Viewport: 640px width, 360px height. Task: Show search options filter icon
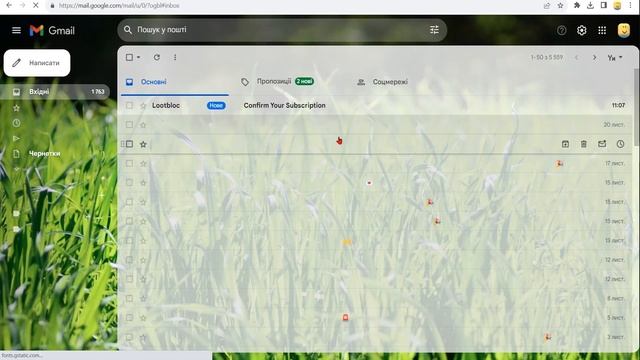(434, 30)
